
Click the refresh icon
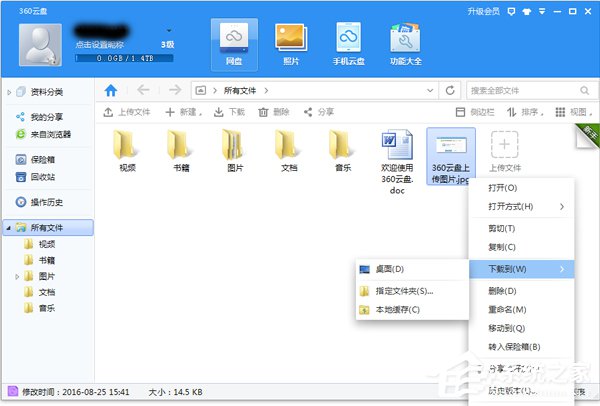tap(450, 91)
